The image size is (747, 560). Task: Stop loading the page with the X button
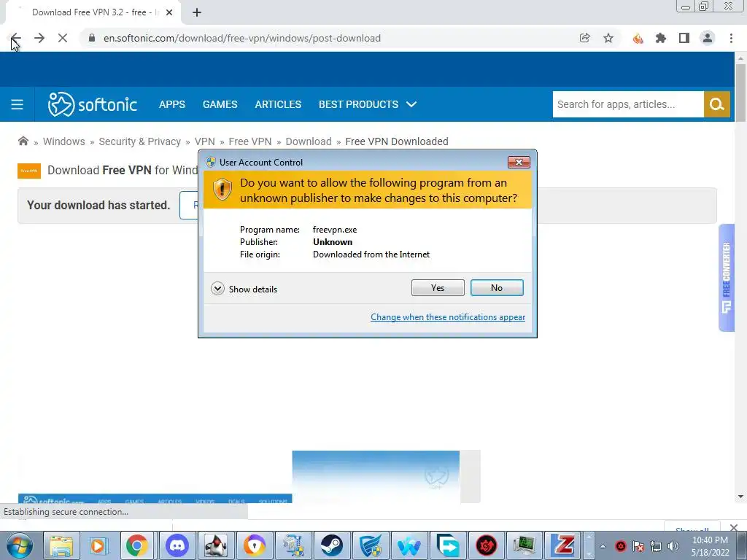click(63, 38)
